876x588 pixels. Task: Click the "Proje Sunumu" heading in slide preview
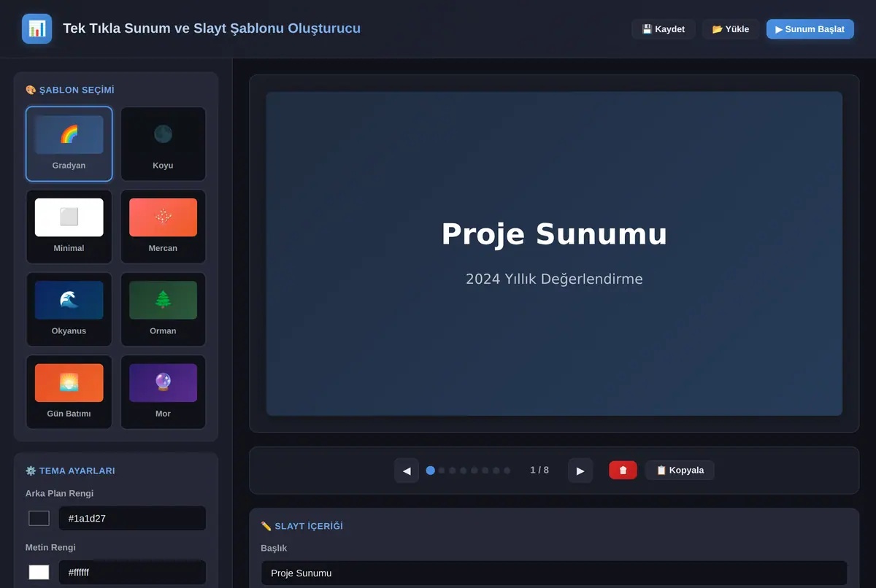click(554, 234)
